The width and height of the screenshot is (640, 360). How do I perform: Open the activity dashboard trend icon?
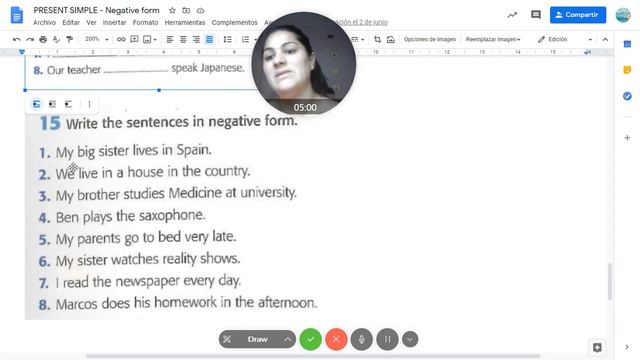pos(512,15)
